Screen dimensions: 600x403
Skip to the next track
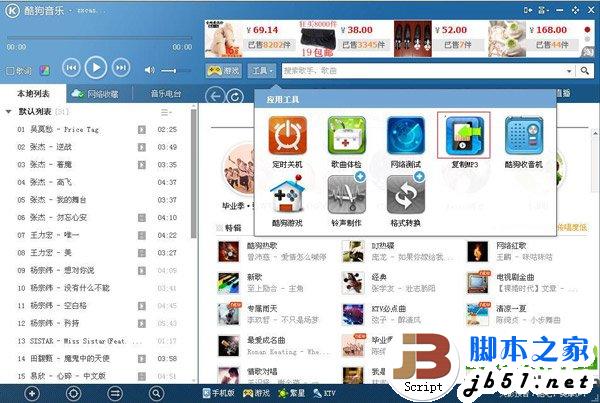pos(121,68)
